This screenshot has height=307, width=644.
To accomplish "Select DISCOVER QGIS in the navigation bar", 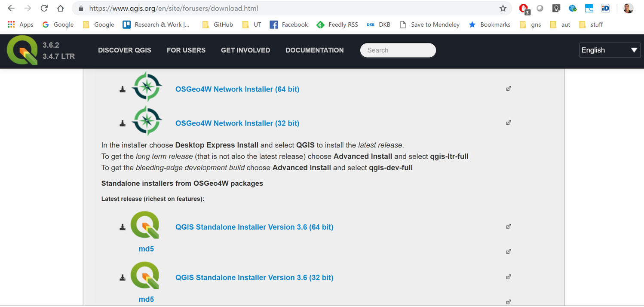I will coord(124,50).
